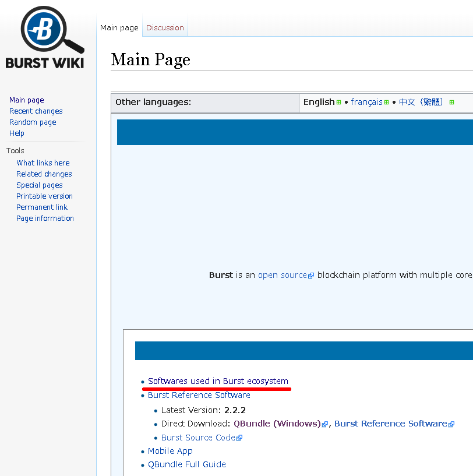Switch language to 中文（繁體）

(x=422, y=102)
